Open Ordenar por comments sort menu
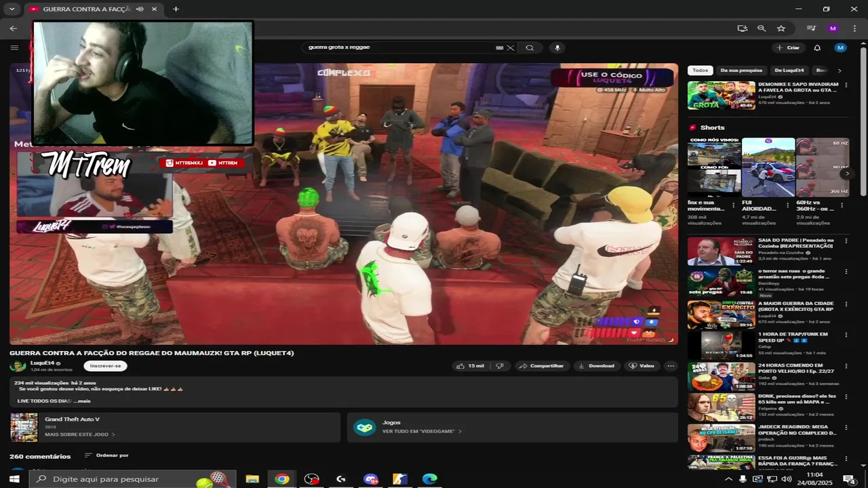This screenshot has height=488, width=868. (x=106, y=455)
